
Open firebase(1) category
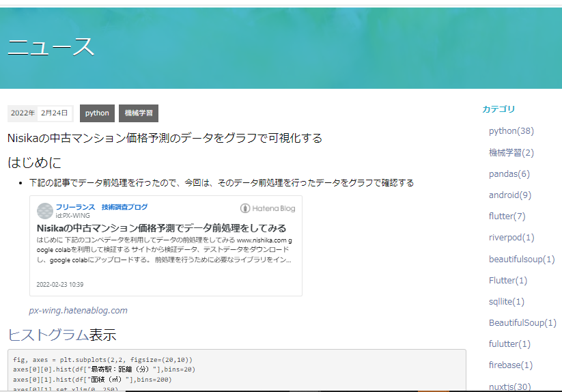(x=510, y=365)
